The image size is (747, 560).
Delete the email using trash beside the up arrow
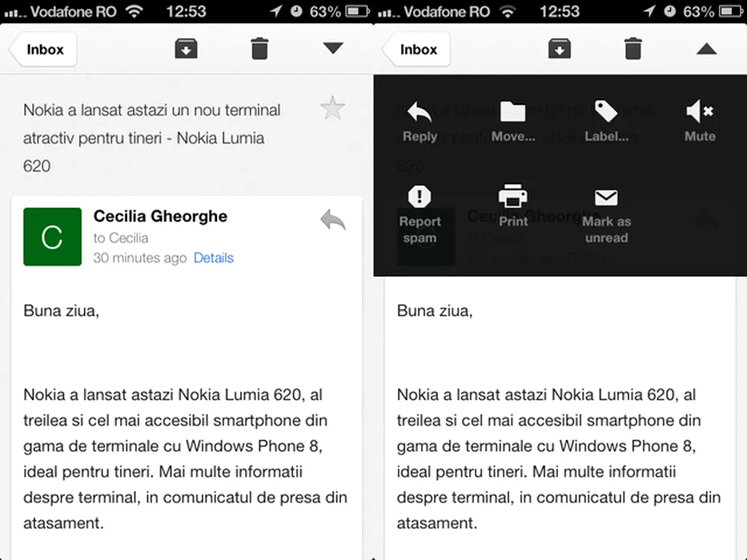pyautogui.click(x=633, y=49)
